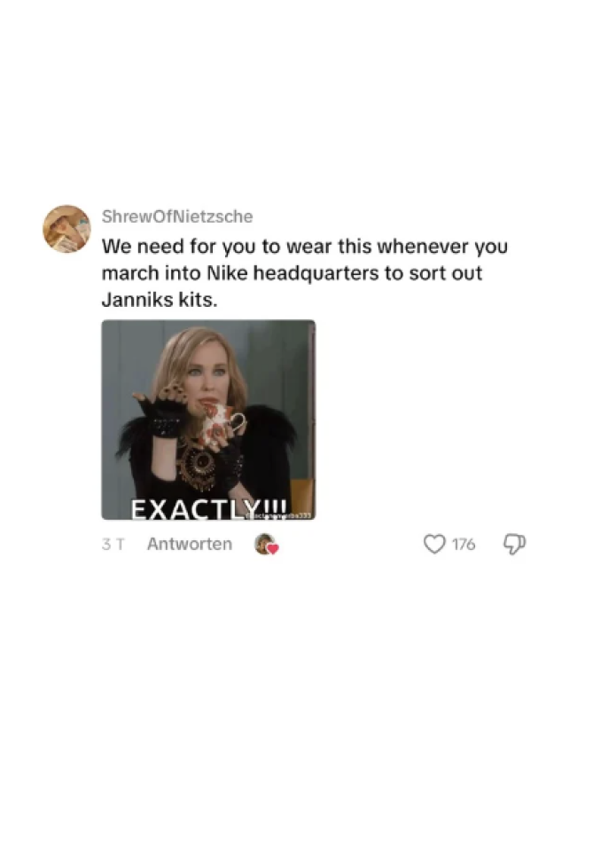Click the woman's face in the GIF

[209, 378]
